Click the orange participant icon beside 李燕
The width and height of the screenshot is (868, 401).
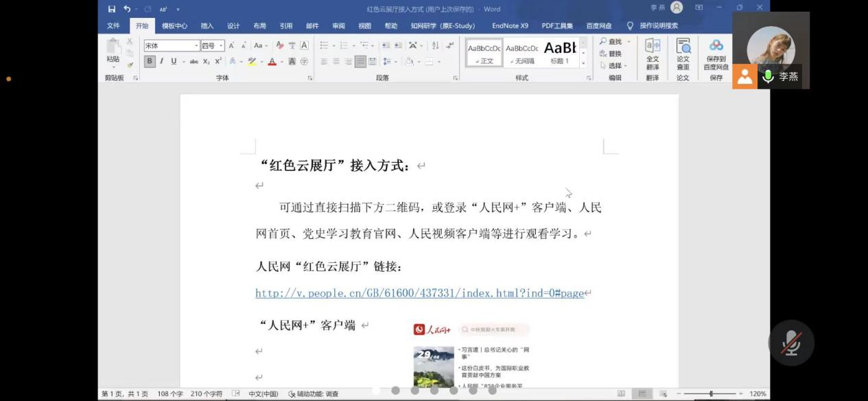pos(744,76)
